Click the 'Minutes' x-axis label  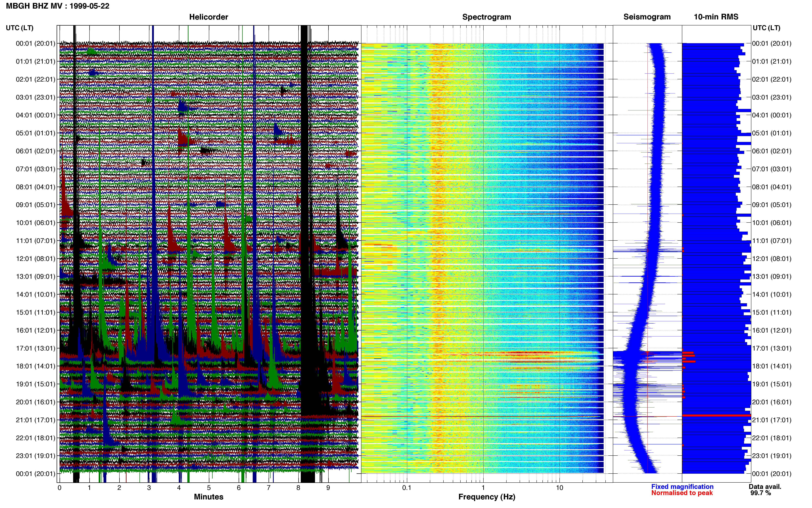click(x=209, y=497)
